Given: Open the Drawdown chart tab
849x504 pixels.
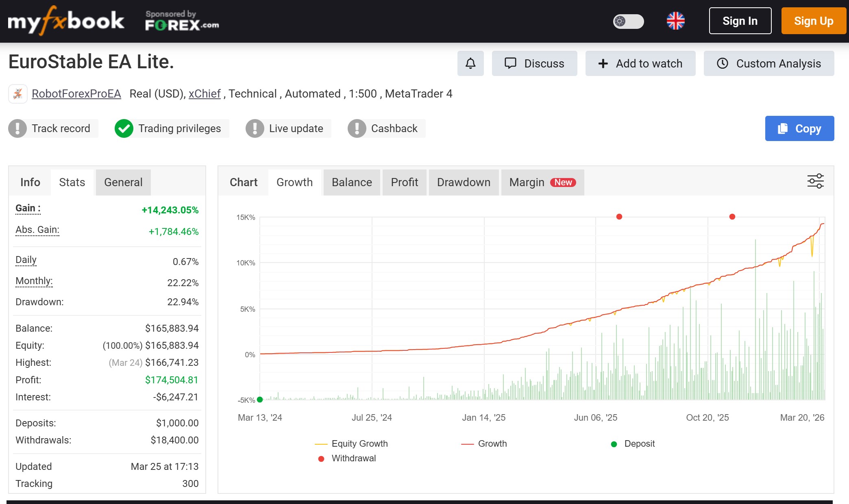Looking at the screenshot, I should [464, 182].
